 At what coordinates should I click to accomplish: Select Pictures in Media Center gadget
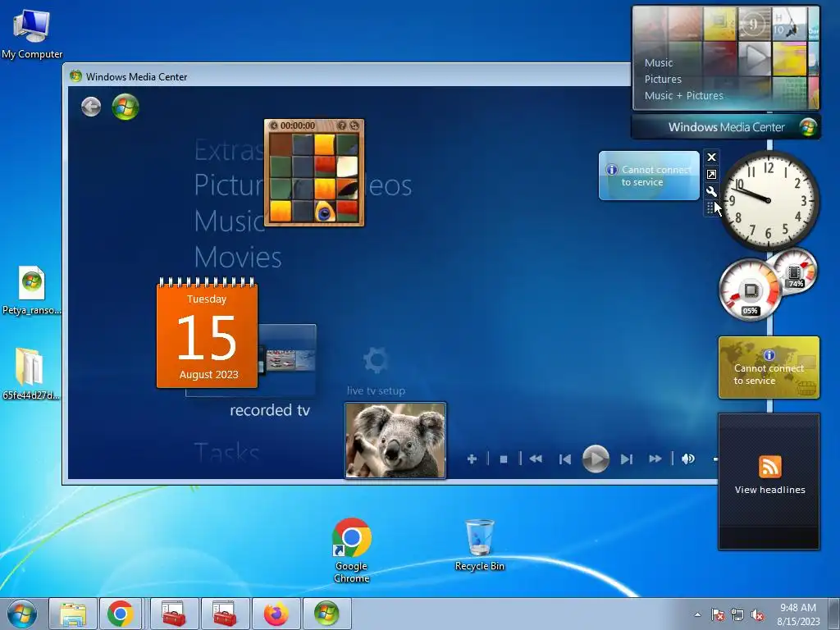(663, 80)
